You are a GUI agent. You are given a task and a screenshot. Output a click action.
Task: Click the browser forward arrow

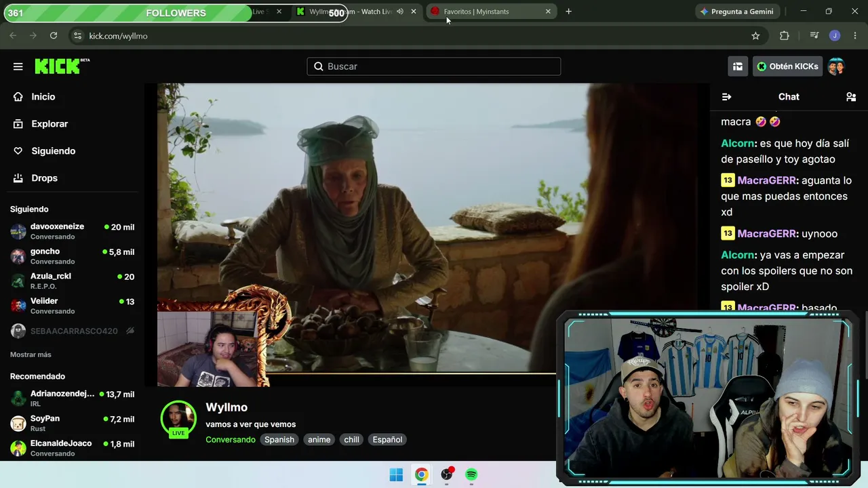33,36
